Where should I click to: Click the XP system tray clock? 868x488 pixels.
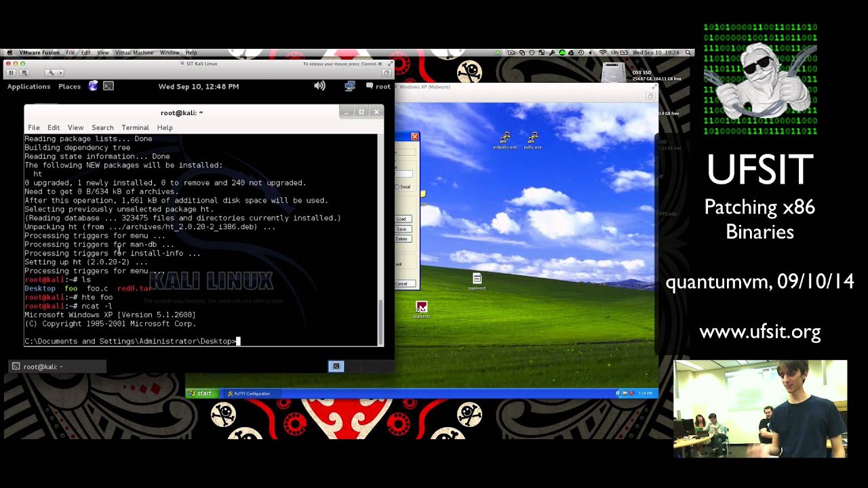click(645, 393)
